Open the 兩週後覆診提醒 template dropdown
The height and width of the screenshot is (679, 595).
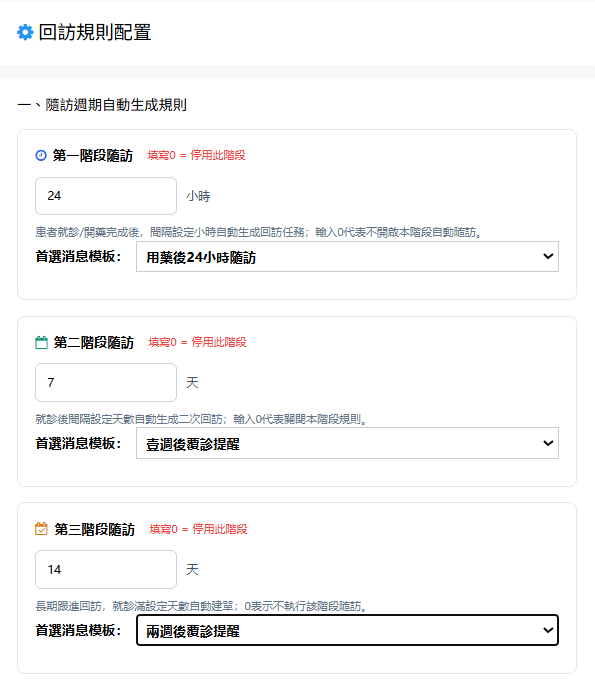347,630
